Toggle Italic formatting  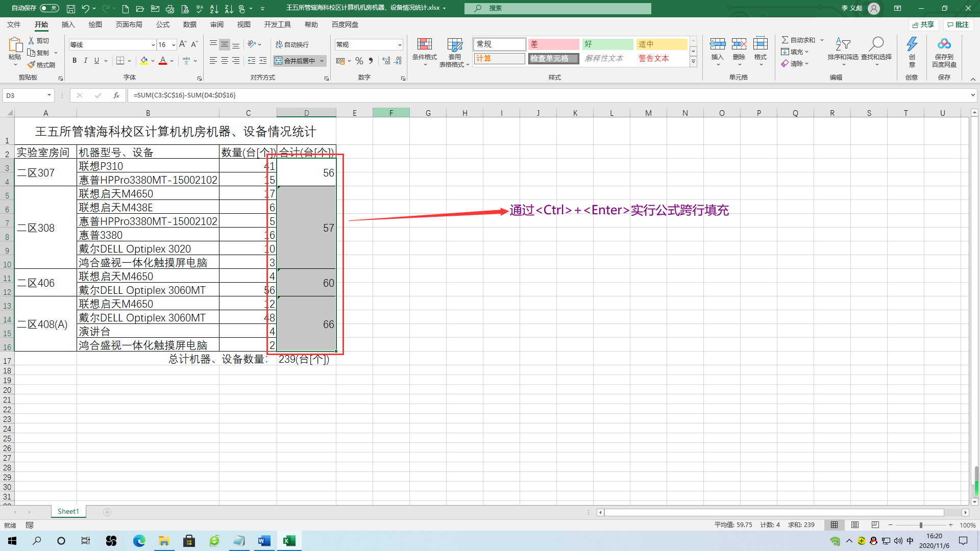86,61
